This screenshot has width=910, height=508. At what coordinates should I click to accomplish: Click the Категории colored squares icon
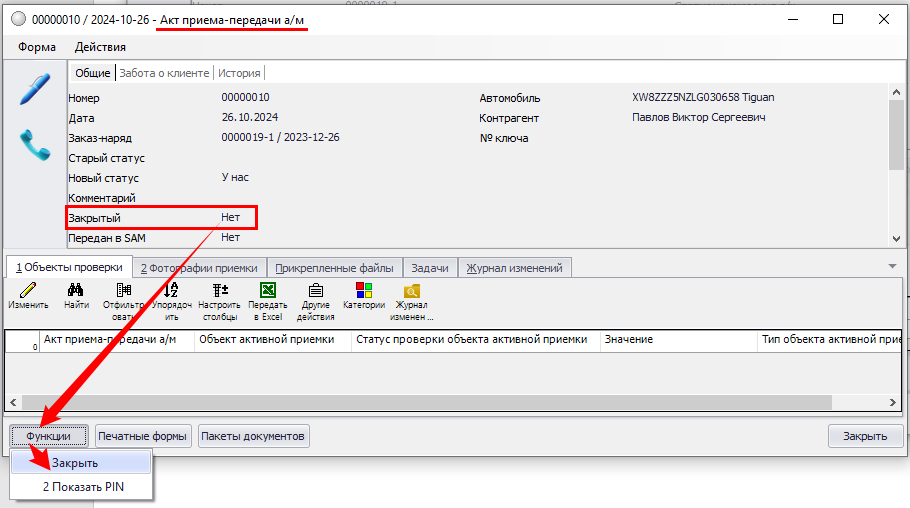[363, 297]
